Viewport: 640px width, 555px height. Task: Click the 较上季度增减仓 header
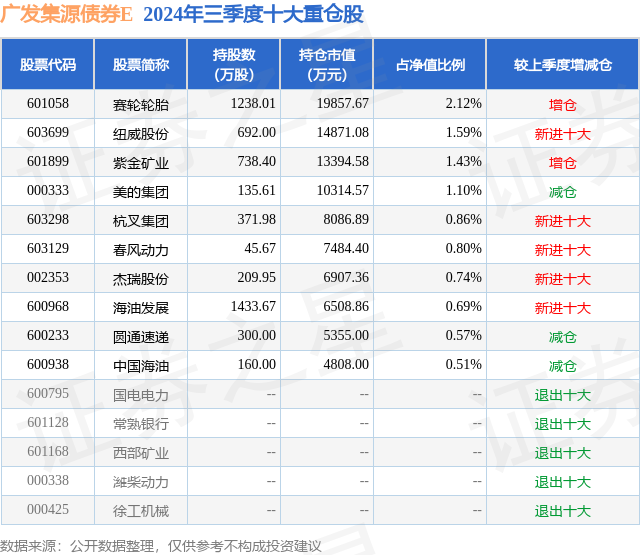(x=563, y=64)
